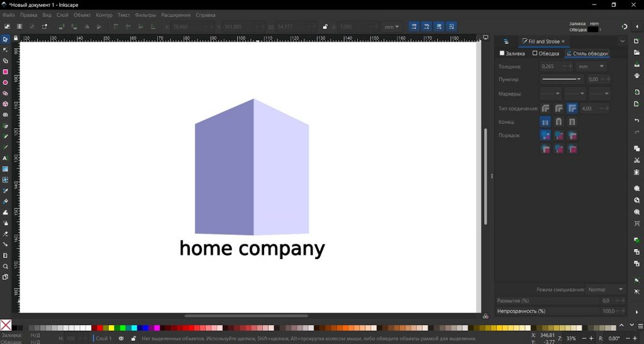
Task: Open toolbar units mm dropdown
Action: coord(391,26)
